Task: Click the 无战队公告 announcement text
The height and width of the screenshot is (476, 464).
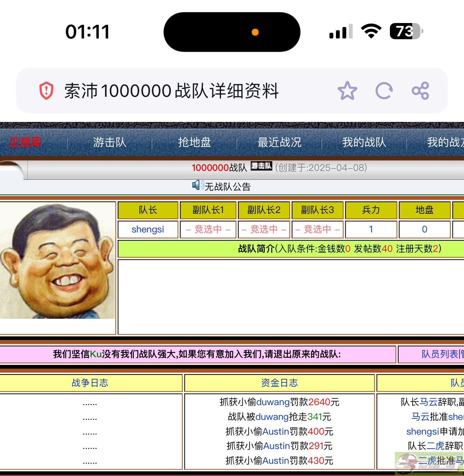Action: (228, 187)
